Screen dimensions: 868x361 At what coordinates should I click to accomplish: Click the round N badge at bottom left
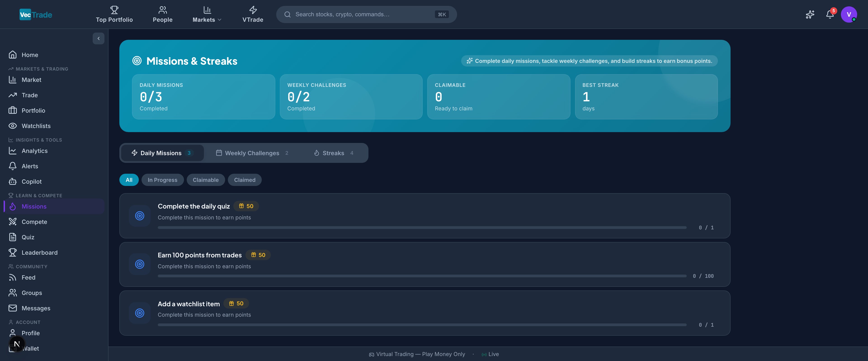(x=17, y=344)
